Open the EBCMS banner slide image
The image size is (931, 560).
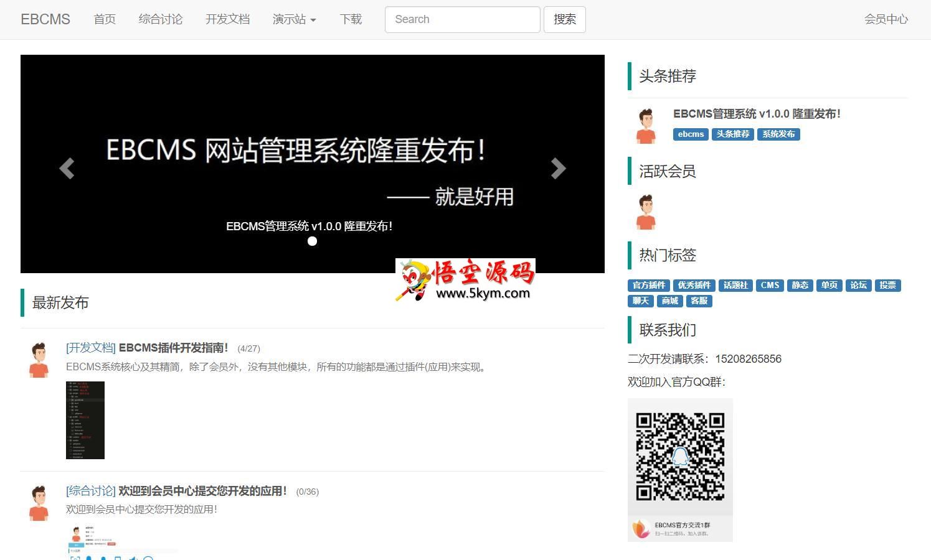tap(313, 164)
